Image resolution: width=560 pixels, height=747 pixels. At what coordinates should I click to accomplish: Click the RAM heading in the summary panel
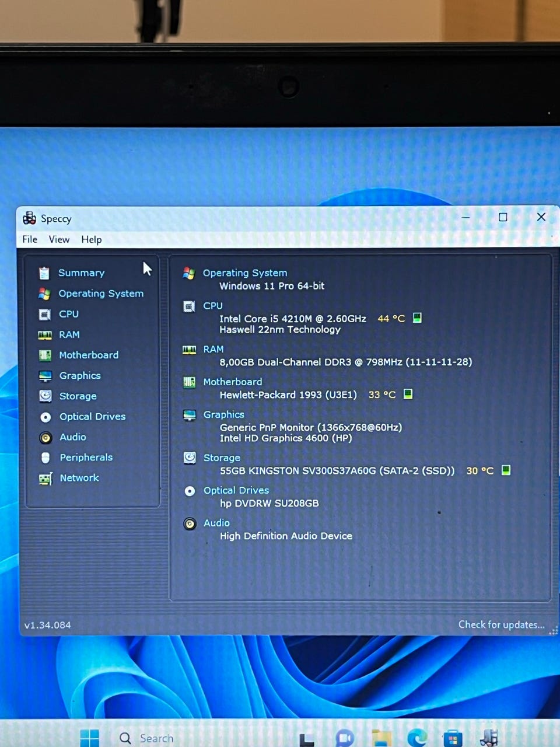pos(213,349)
